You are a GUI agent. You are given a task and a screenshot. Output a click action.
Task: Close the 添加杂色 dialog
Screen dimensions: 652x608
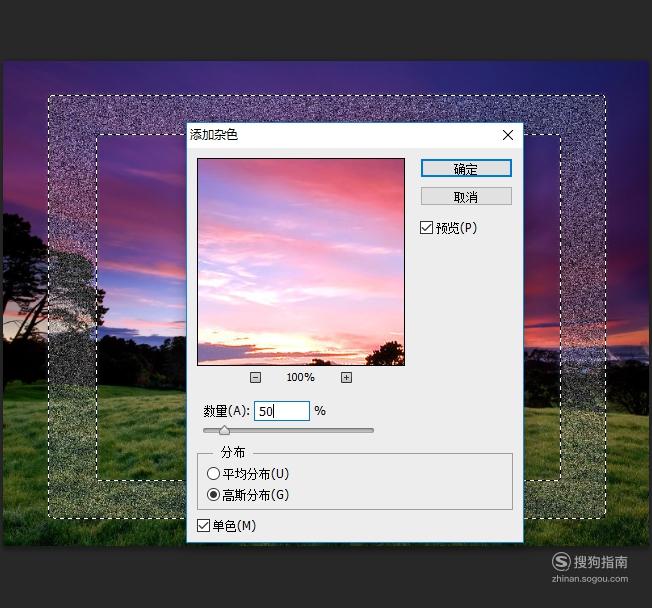508,135
